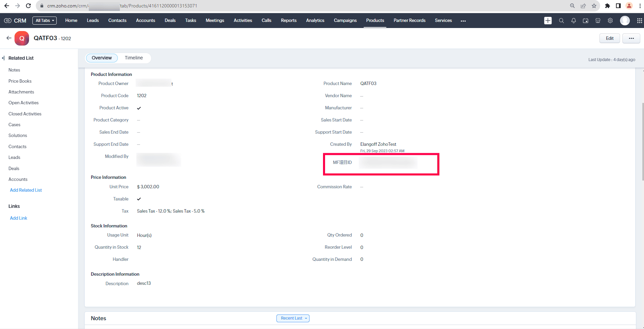644x329 pixels.
Task: Click the page vertical scrollbar
Action: (x=643, y=142)
